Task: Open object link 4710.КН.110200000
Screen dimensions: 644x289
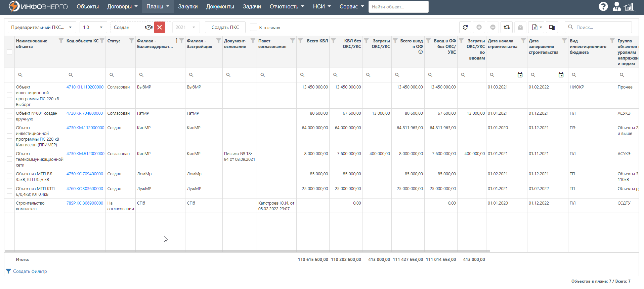Action: (85, 87)
